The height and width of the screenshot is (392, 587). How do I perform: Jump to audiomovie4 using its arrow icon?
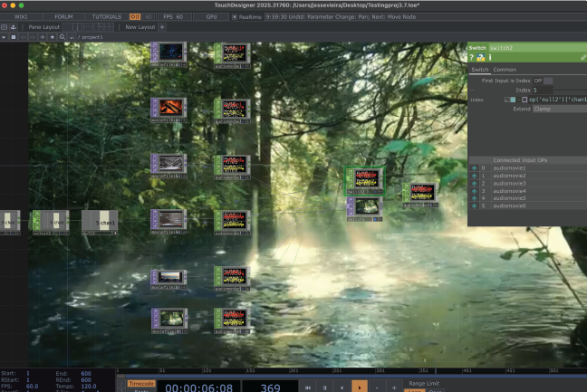click(474, 191)
